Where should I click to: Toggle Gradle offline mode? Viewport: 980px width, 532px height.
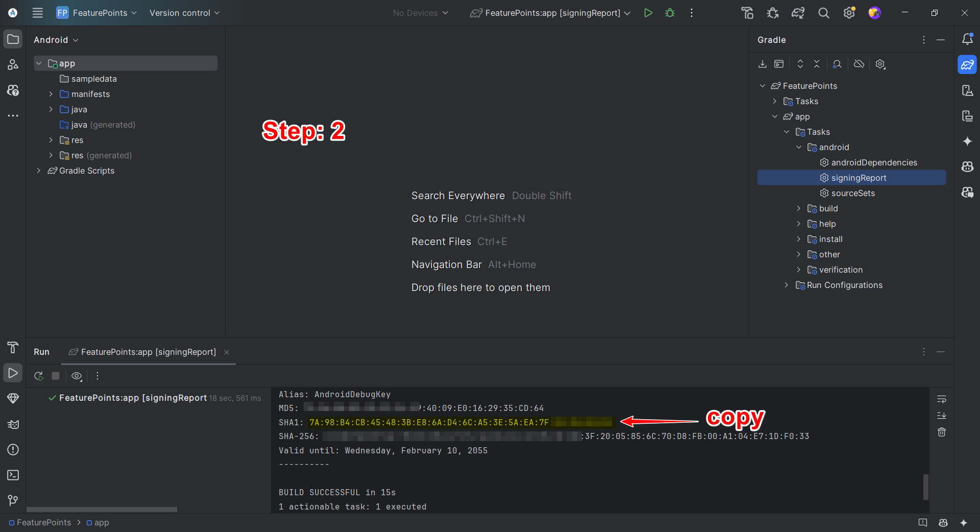coord(859,64)
